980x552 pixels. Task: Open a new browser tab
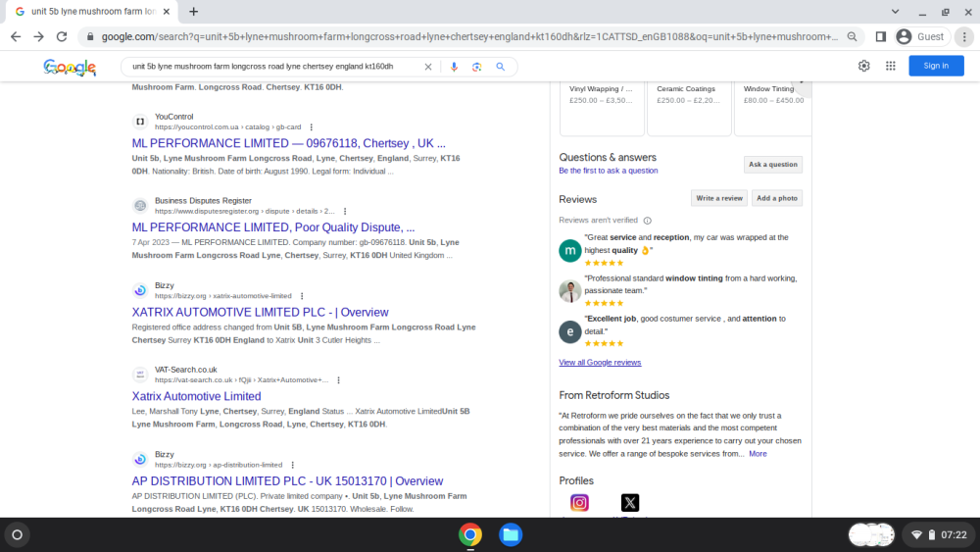(x=194, y=11)
